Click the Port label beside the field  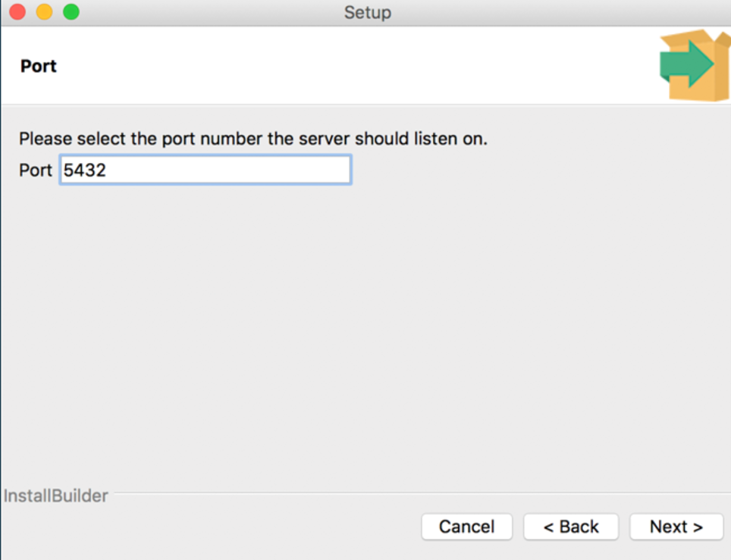tap(35, 170)
